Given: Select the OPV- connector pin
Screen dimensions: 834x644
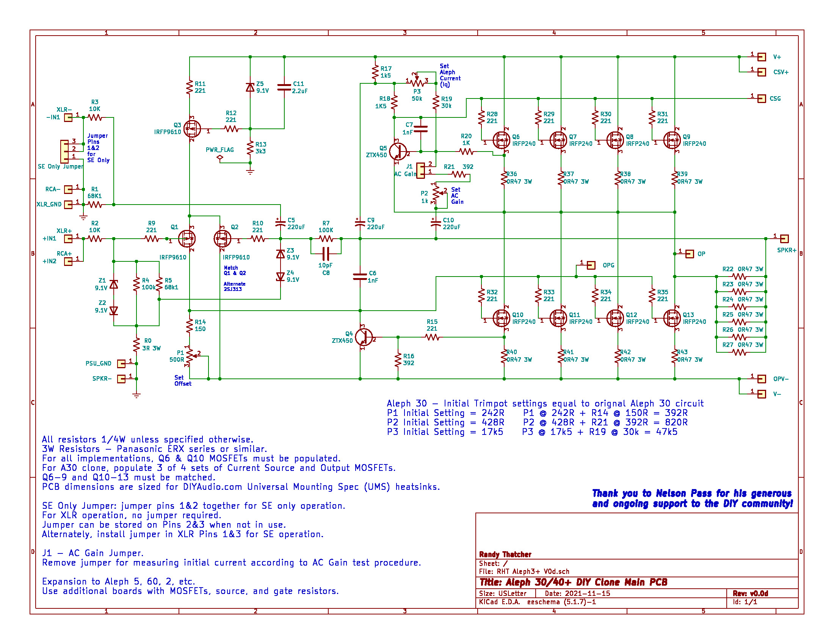Looking at the screenshot, I should click(x=762, y=379).
